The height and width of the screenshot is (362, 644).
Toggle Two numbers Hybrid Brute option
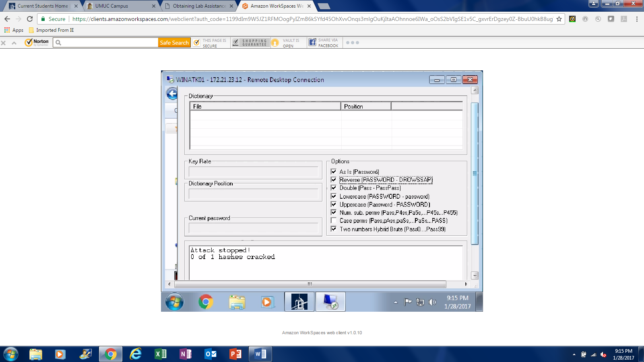coord(334,229)
